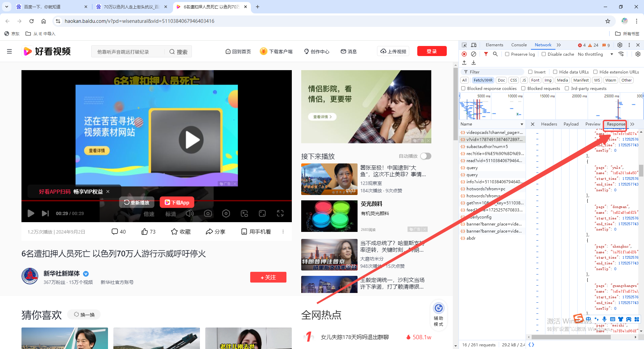Check Blocked requests checkbox
The image size is (644, 349).
[523, 88]
